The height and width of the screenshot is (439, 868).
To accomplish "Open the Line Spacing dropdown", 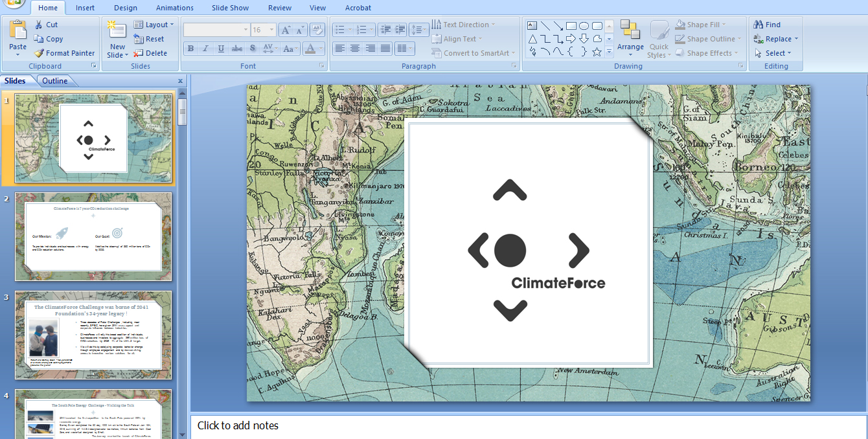I will 418,30.
